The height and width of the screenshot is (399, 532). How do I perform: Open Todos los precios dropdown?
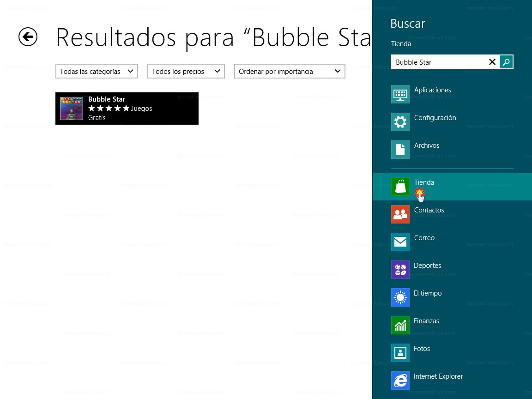186,71
